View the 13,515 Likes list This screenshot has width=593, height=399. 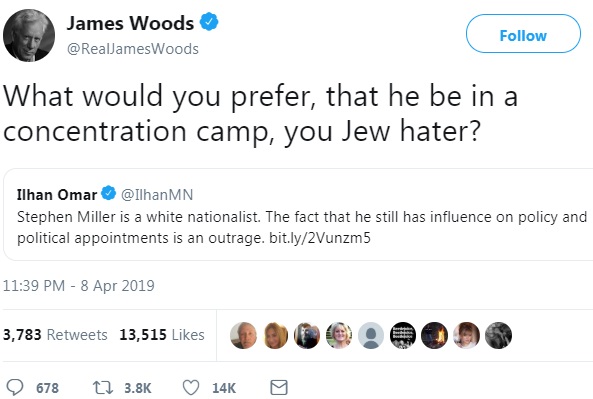162,335
